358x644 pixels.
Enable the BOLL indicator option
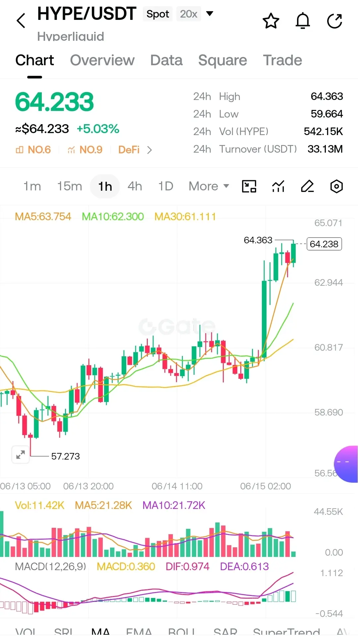181,632
